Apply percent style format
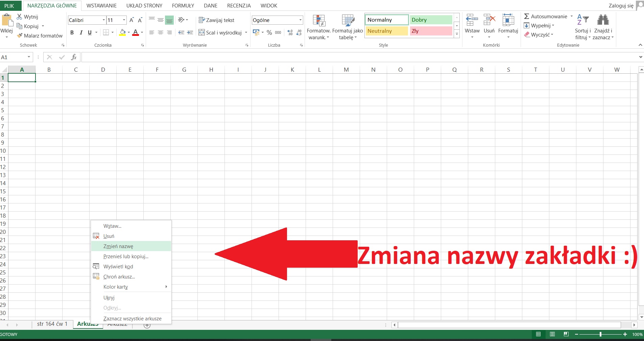This screenshot has height=341, width=644. 269,32
